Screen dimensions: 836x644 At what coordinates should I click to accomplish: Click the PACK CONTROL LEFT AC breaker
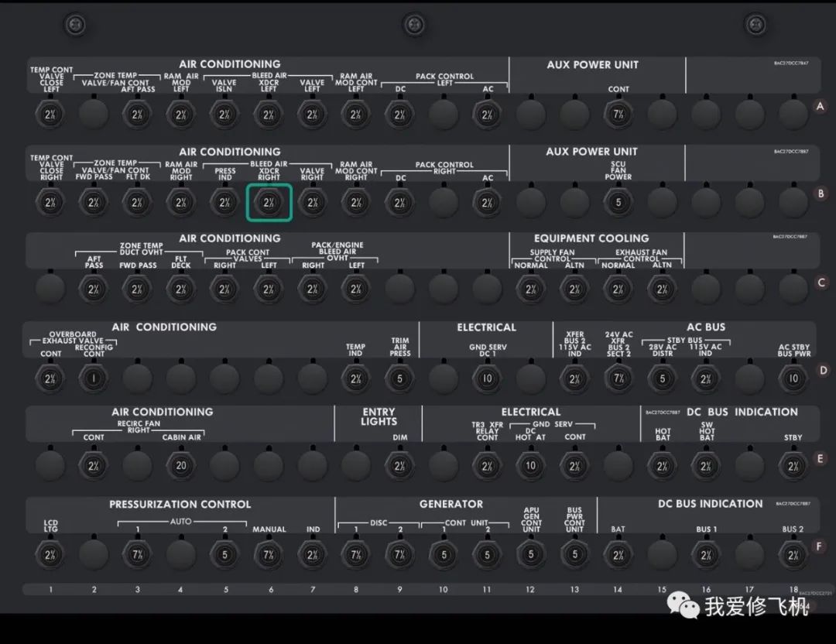coord(487,115)
